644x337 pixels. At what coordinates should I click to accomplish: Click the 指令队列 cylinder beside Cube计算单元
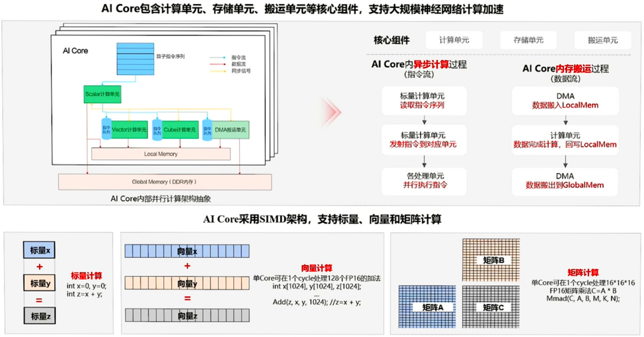[157, 129]
